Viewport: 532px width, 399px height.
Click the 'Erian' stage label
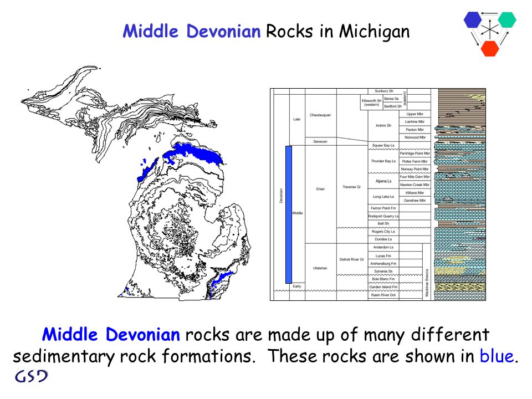point(321,189)
